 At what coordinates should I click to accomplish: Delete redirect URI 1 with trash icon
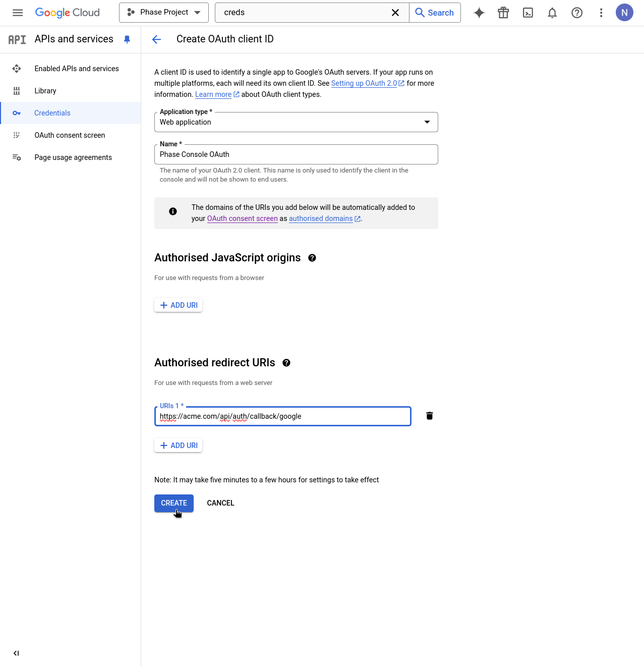coord(430,416)
